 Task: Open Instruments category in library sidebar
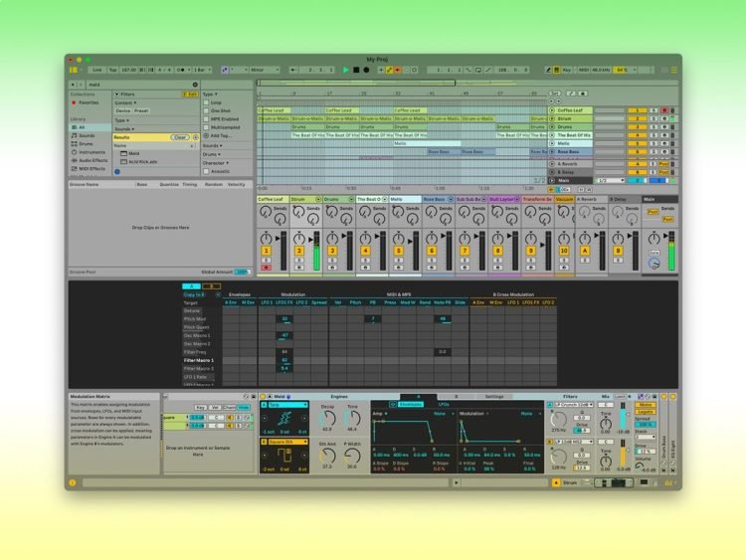[x=93, y=152]
